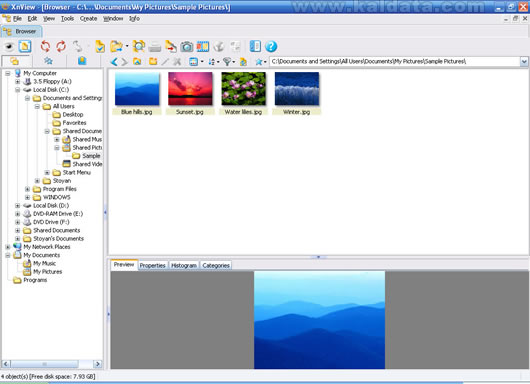The width and height of the screenshot is (530, 384).
Task: Start the Slideshow filmstrip icon
Action: point(203,47)
